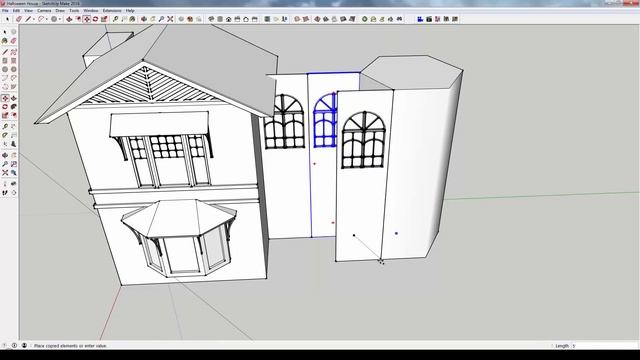This screenshot has height=360, width=640.
Task: Open the File menu
Action: click(5, 11)
